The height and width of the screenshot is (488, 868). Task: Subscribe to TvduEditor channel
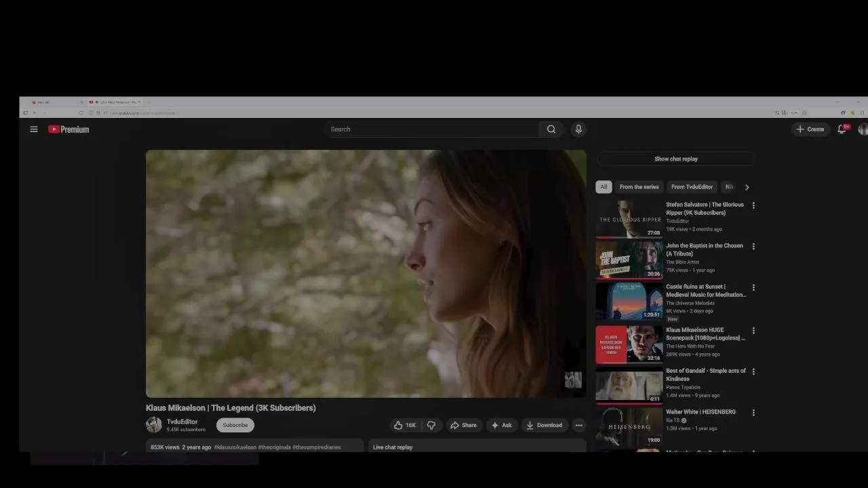click(235, 426)
